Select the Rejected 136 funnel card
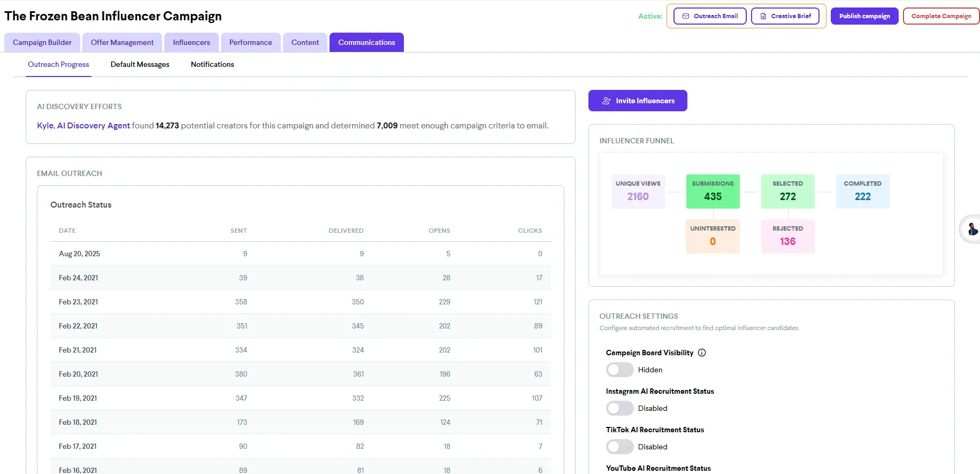Image resolution: width=980 pixels, height=474 pixels. pyautogui.click(x=788, y=236)
